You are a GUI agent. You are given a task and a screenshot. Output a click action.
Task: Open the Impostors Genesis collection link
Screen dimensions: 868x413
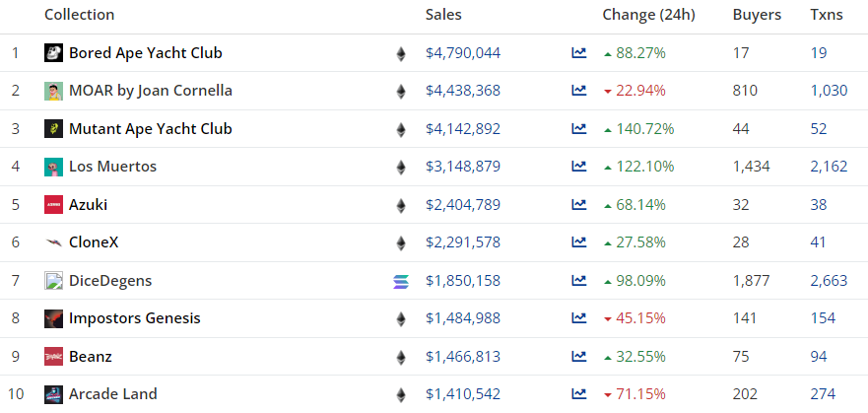pyautogui.click(x=135, y=318)
